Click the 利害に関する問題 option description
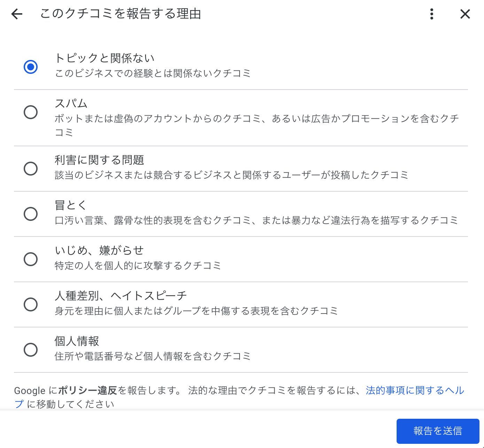Viewport: 484px width, 448px height. (x=232, y=175)
